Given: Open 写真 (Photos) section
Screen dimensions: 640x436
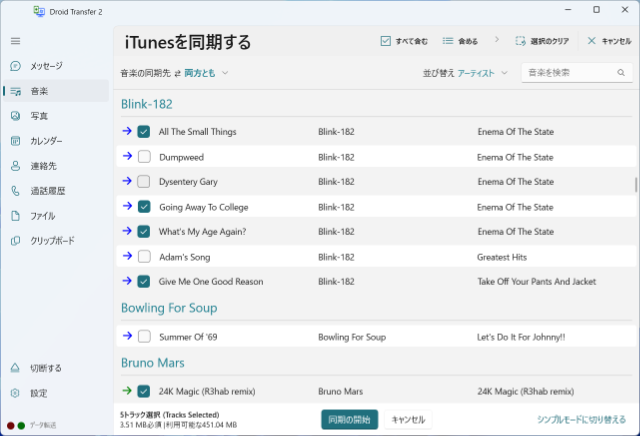Looking at the screenshot, I should coord(56,116).
